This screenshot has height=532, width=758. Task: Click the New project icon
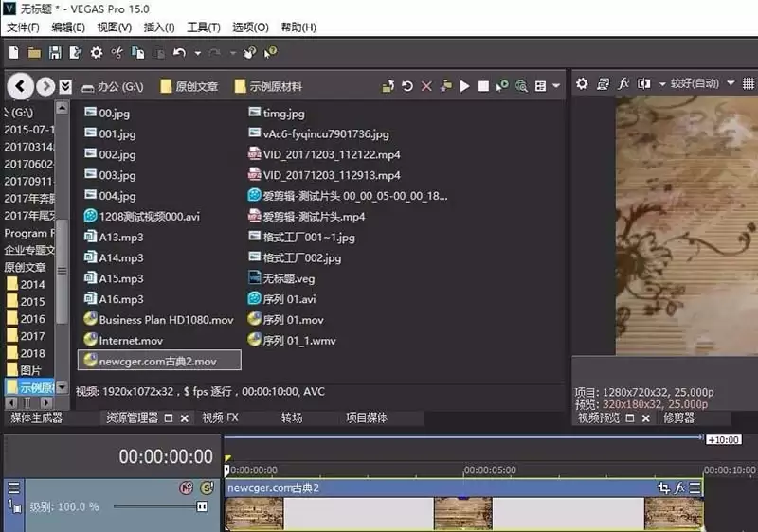[x=13, y=53]
